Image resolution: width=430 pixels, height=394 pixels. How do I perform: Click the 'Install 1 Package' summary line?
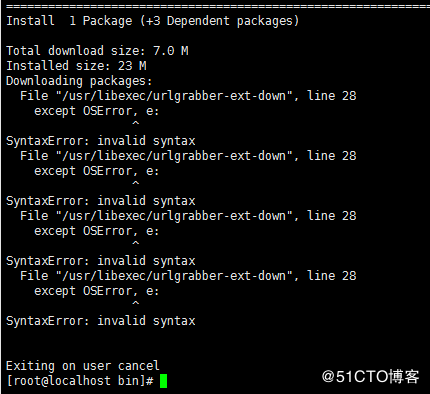152,21
